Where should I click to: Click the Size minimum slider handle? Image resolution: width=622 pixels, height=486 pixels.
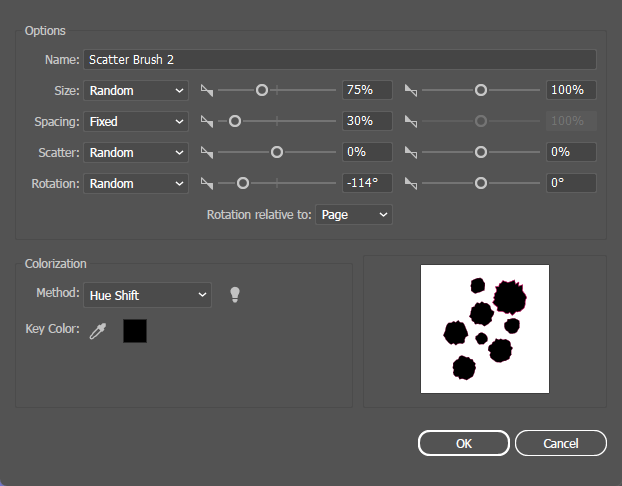(x=262, y=90)
